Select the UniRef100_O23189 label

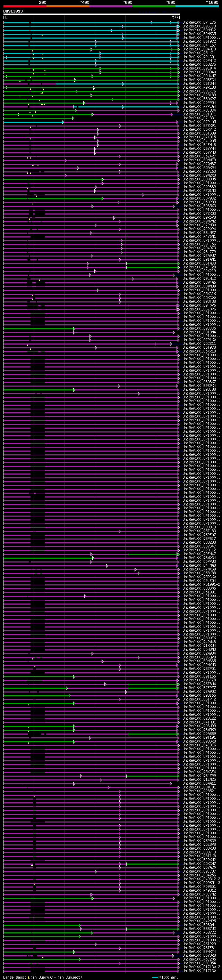pos(199,95)
